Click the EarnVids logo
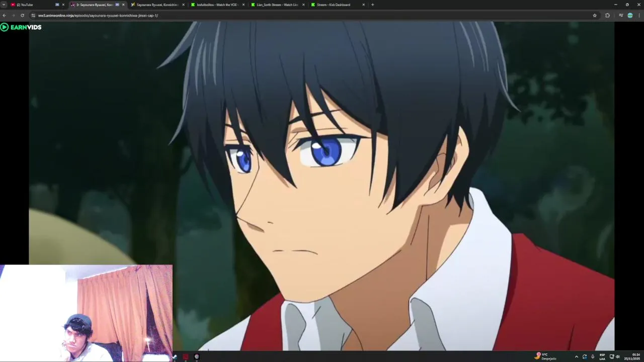Image resolution: width=644 pixels, height=362 pixels. [x=21, y=27]
